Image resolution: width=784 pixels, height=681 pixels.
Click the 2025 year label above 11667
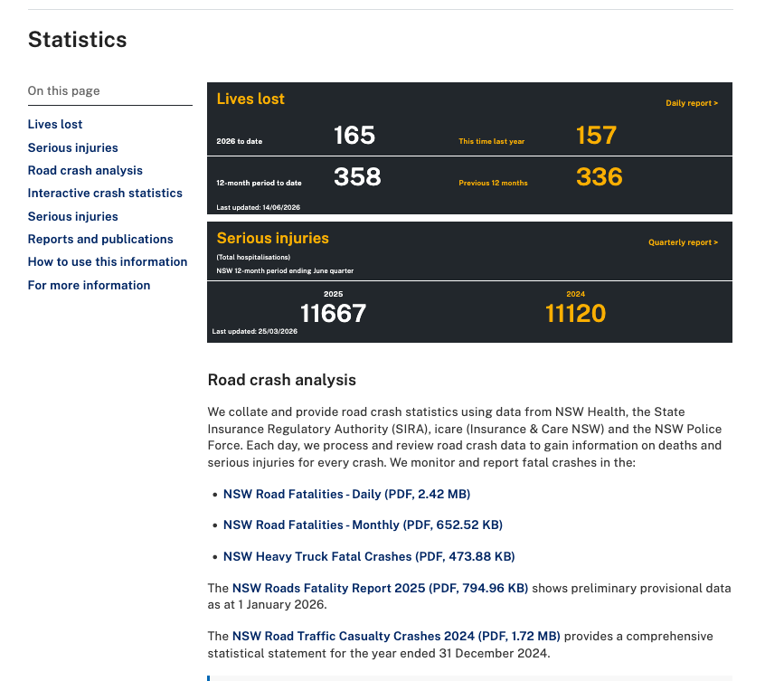click(333, 294)
